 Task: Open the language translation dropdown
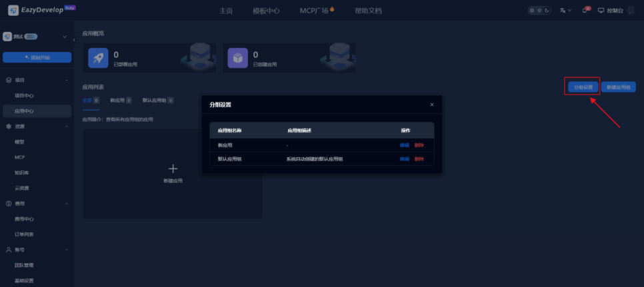(565, 11)
